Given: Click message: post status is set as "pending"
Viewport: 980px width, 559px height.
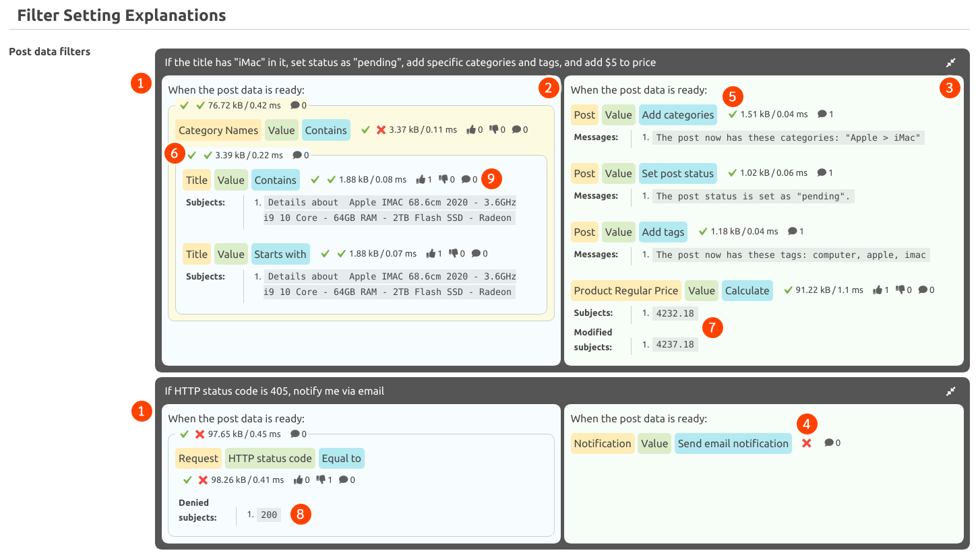Looking at the screenshot, I should point(754,197).
